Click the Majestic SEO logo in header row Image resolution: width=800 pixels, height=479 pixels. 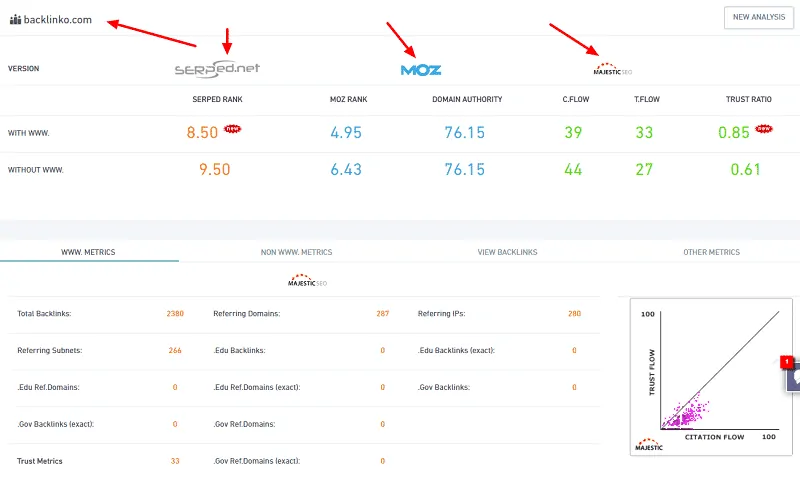point(613,69)
